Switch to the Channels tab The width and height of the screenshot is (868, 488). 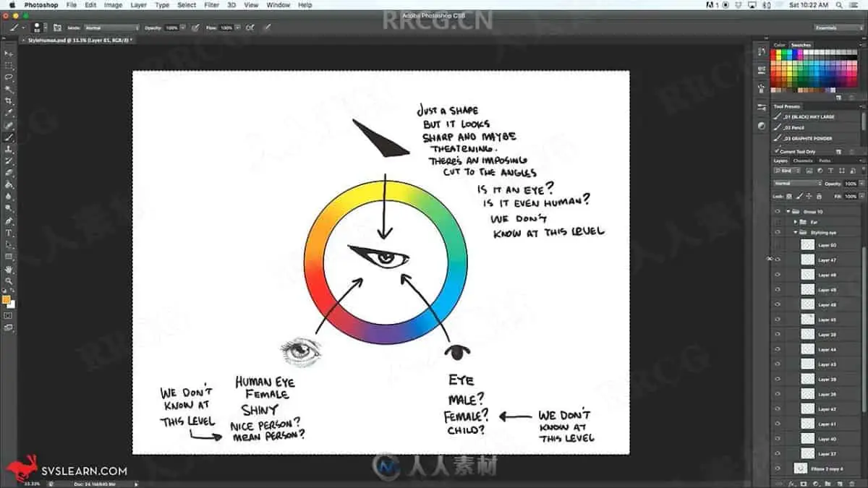click(803, 160)
